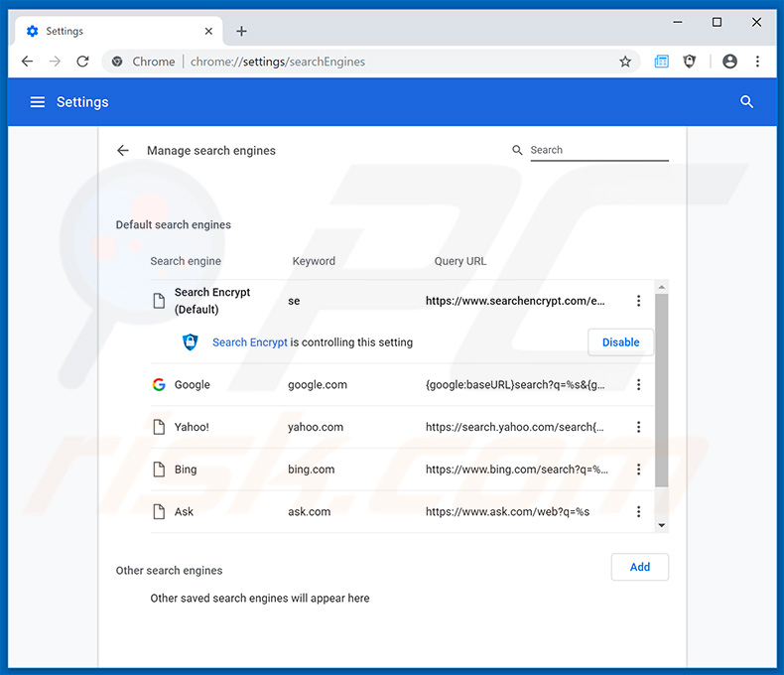Open more actions for Search Encrypt
The height and width of the screenshot is (675, 784).
638,301
